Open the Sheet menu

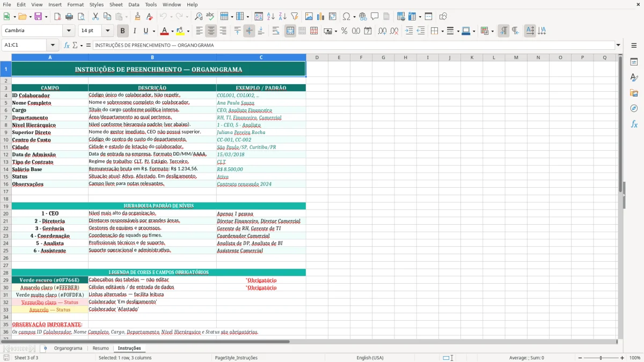pos(116,4)
